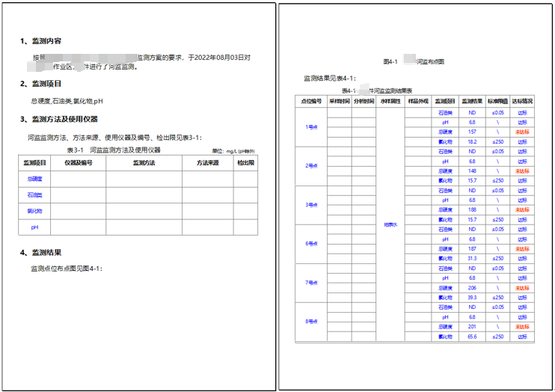Click the 206 result value for 7号点
The height and width of the screenshot is (392, 555).
[472, 287]
